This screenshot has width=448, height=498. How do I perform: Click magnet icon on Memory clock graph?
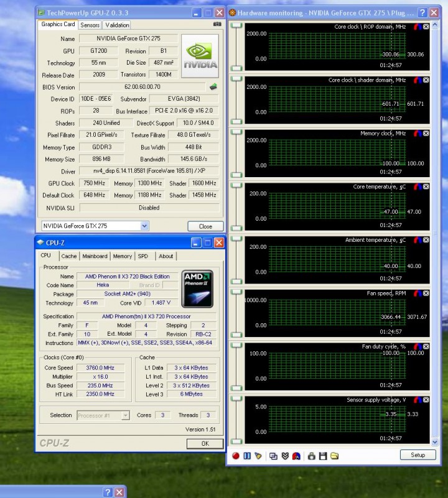tap(418, 134)
